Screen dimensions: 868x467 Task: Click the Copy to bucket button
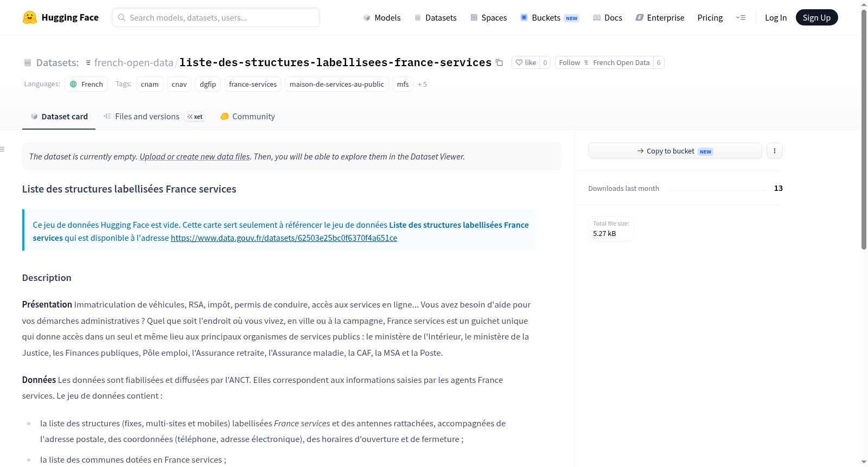point(675,151)
